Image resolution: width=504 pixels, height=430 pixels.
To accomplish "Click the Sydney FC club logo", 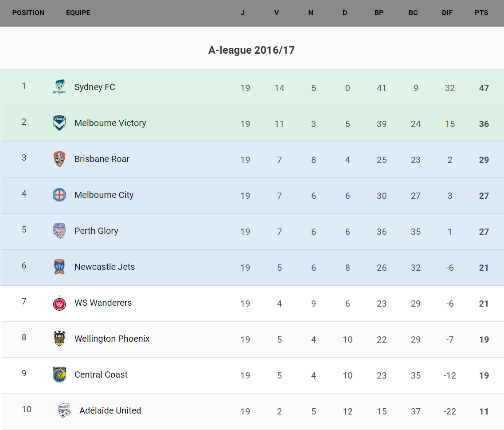I will click(x=59, y=87).
